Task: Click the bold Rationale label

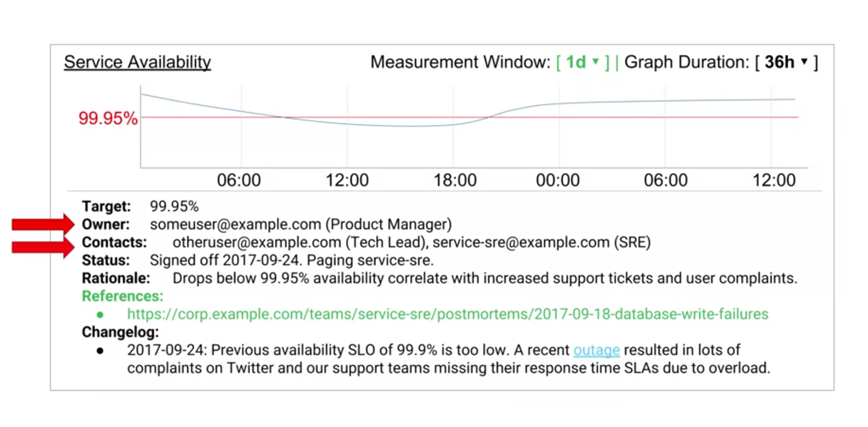Action: click(x=116, y=278)
